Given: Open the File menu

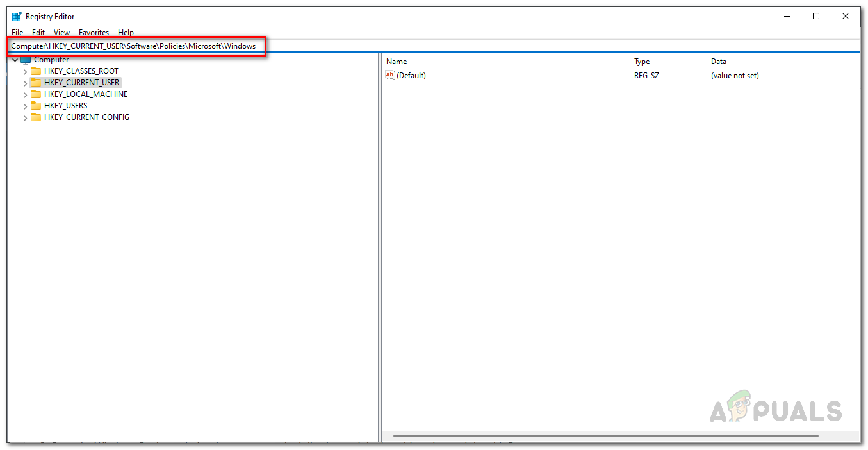Looking at the screenshot, I should [x=17, y=32].
